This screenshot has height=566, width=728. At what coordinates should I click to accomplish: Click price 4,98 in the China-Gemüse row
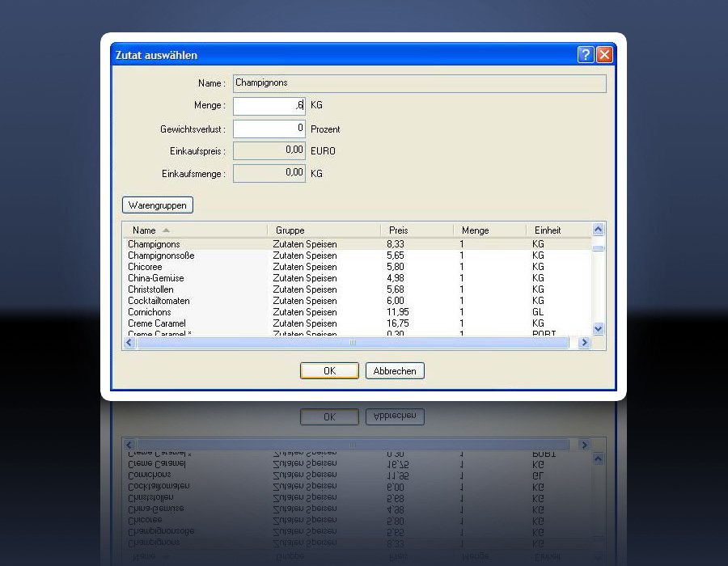tap(395, 278)
